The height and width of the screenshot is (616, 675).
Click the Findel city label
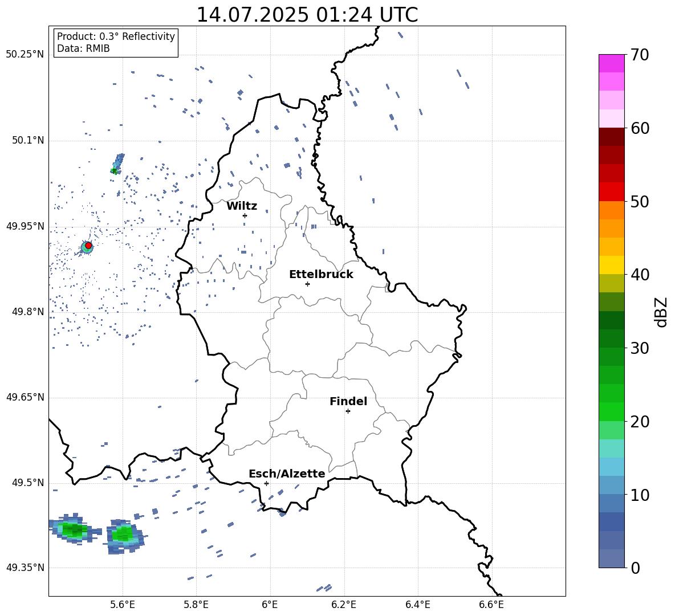348,401
